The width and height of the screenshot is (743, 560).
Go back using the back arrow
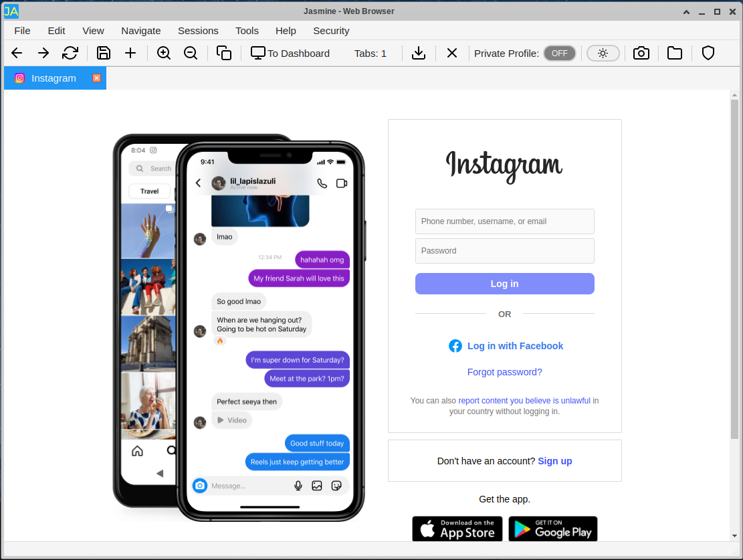[x=17, y=53]
